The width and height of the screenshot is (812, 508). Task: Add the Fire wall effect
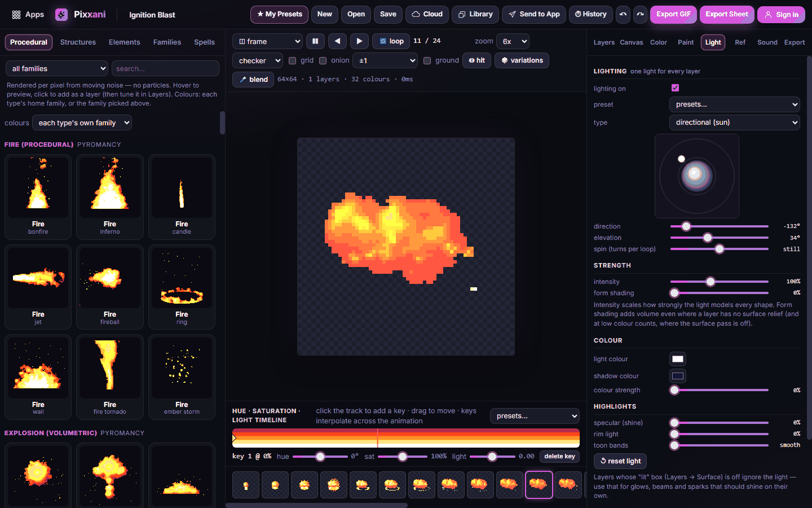(38, 377)
